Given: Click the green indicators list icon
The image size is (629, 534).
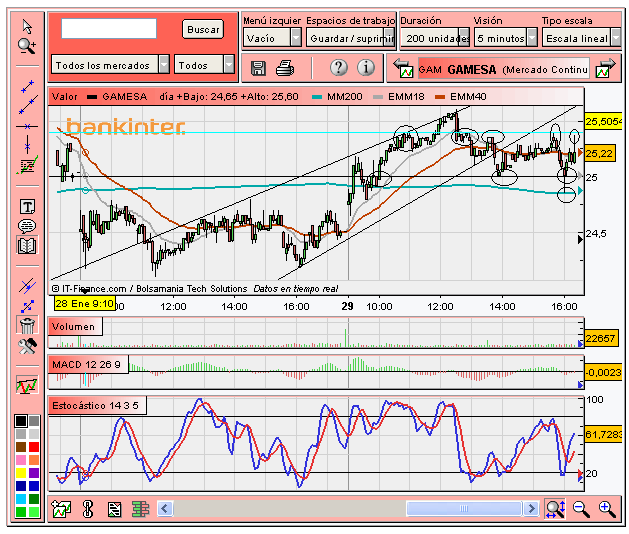Looking at the screenshot, I should point(140,509).
